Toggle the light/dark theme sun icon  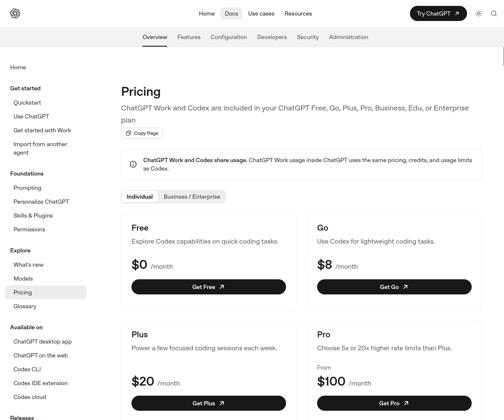point(479,13)
